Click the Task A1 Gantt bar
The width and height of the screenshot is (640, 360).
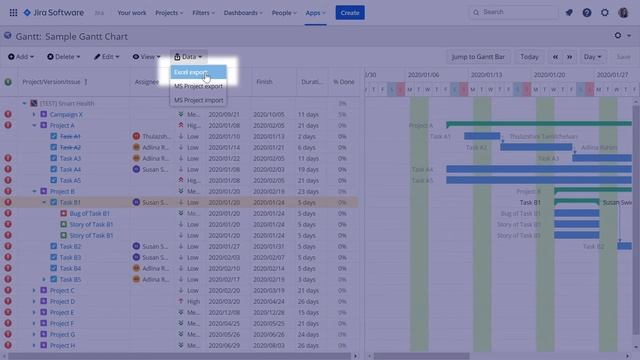click(482, 136)
